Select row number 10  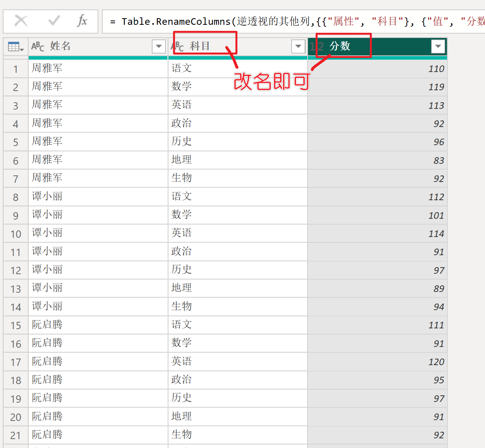16,234
